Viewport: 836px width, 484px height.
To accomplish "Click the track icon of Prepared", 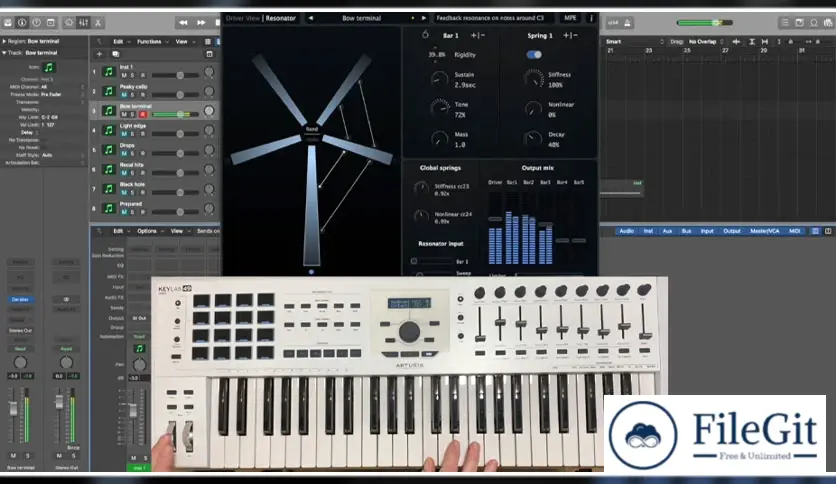I will (109, 208).
